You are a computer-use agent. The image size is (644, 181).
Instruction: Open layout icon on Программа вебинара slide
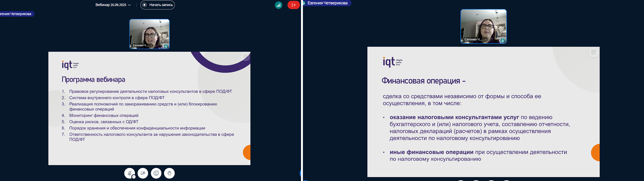pyautogui.click(x=245, y=57)
